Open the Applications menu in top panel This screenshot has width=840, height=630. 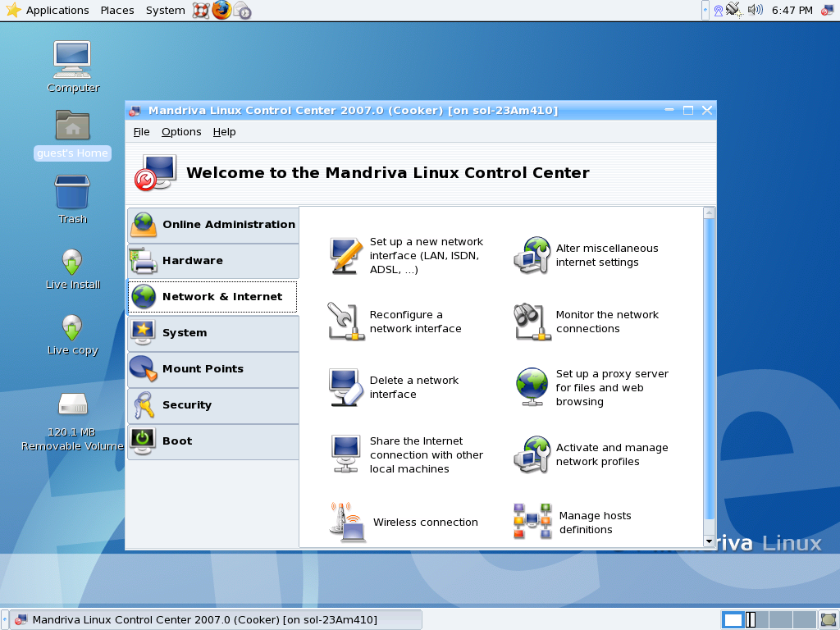coord(57,10)
